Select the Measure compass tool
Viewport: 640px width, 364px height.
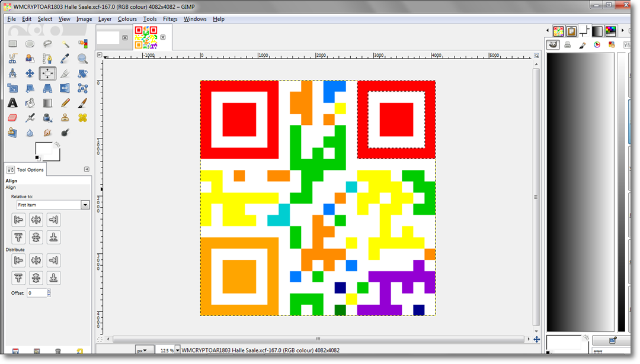[x=12, y=73]
